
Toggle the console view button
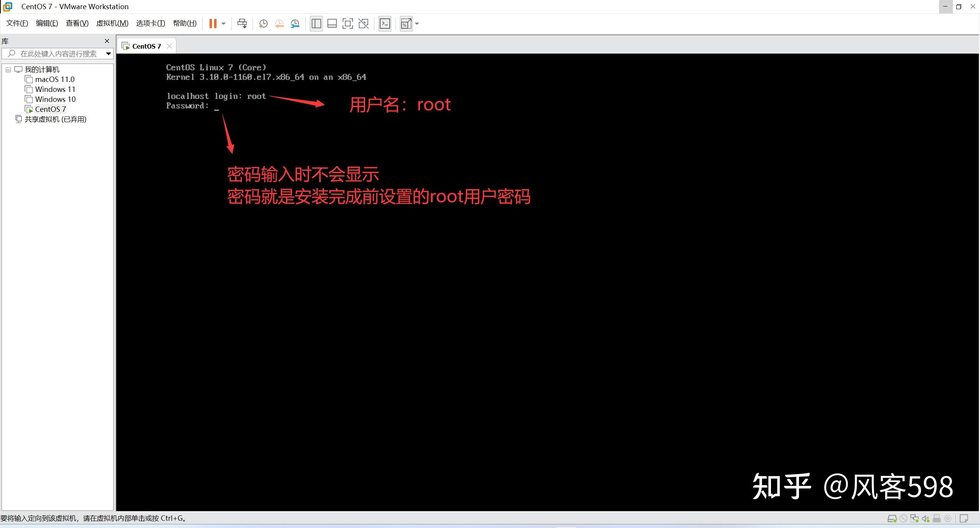tap(385, 24)
